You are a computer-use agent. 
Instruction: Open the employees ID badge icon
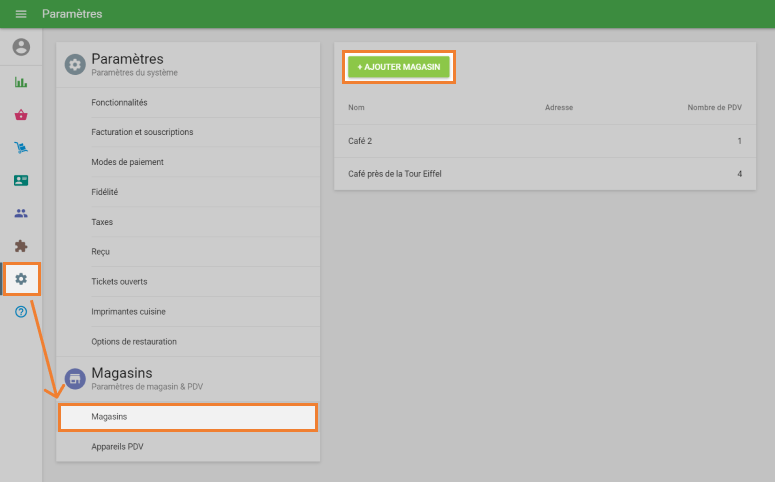(x=21, y=181)
